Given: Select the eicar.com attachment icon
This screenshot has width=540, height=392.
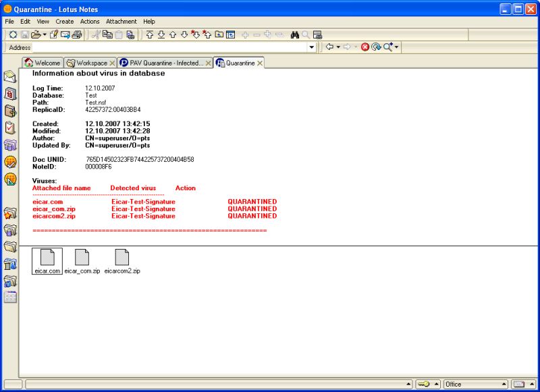Looking at the screenshot, I should tap(47, 261).
